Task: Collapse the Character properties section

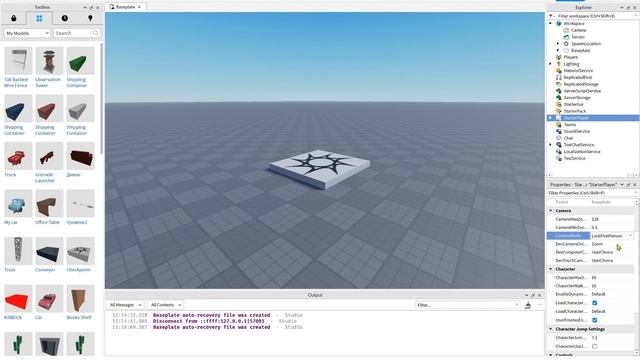Action: click(551, 269)
